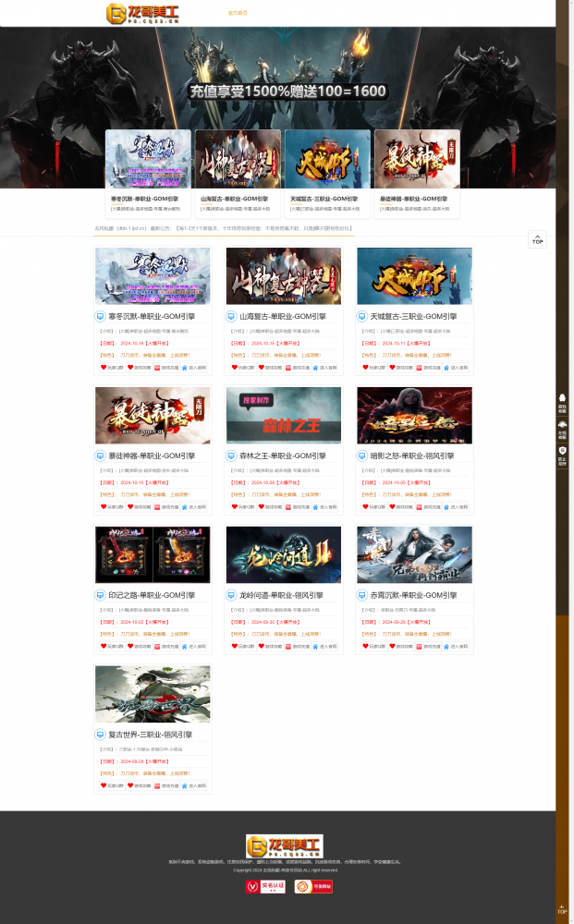Click 进入官网 home button under 寒冬沉默 card
574x924 pixels.
pos(194,368)
